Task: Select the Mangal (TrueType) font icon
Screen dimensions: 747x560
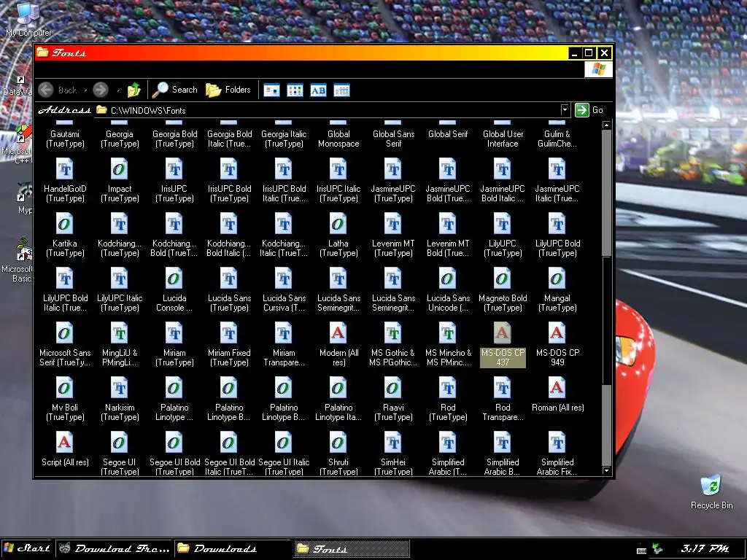Action: [x=557, y=279]
